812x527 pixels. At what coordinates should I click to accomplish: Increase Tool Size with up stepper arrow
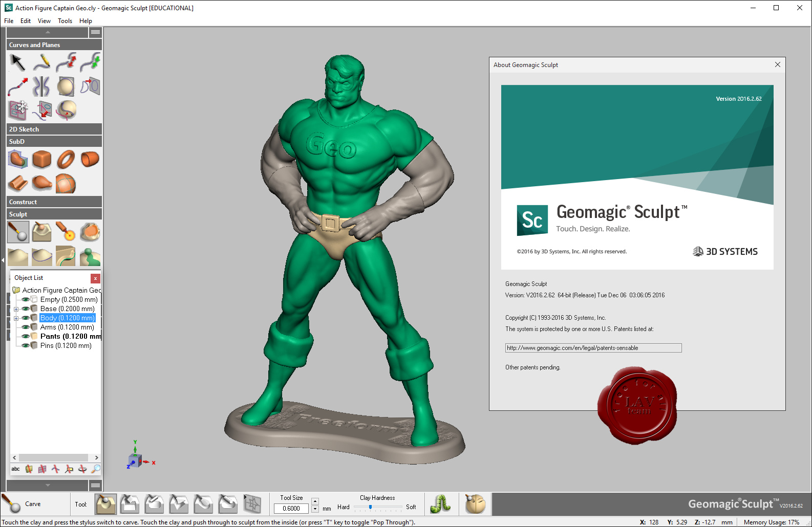point(315,501)
